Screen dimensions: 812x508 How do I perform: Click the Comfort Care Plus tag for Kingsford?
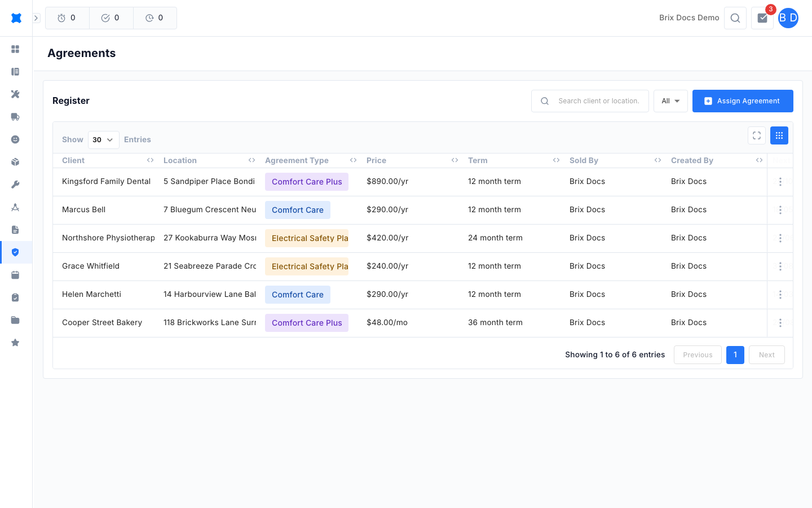pyautogui.click(x=307, y=182)
